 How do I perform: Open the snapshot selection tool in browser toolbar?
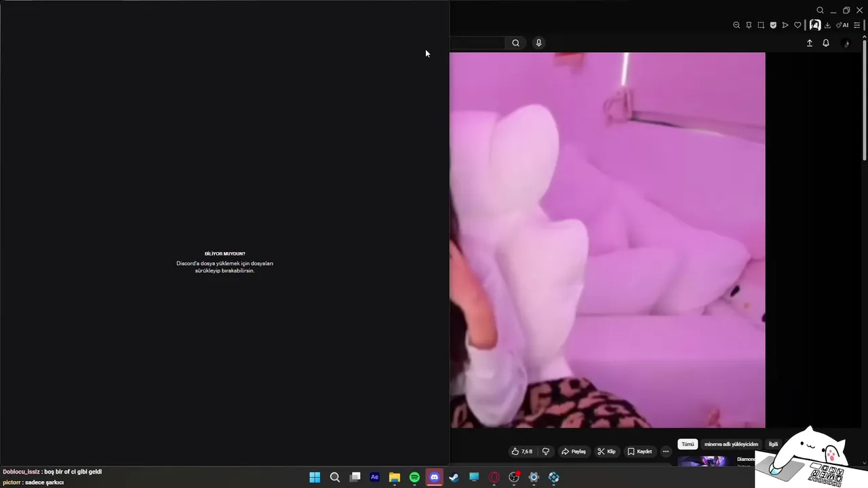[761, 25]
